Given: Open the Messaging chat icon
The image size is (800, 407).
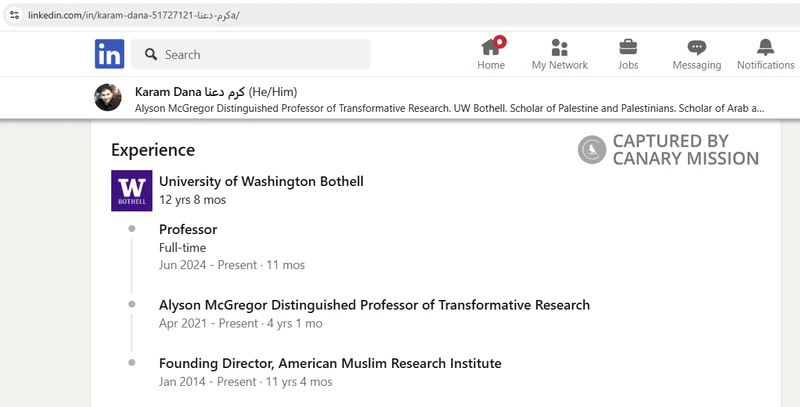Looking at the screenshot, I should [697, 47].
